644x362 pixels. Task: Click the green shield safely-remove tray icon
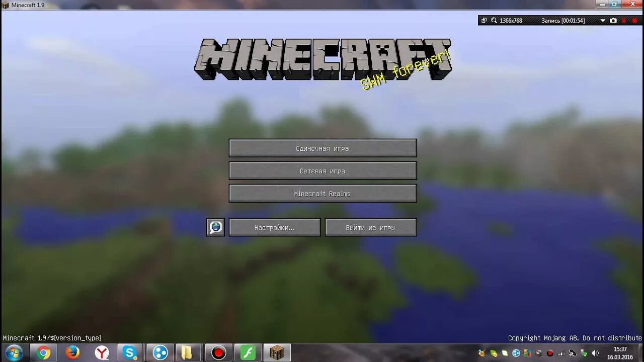(x=584, y=353)
